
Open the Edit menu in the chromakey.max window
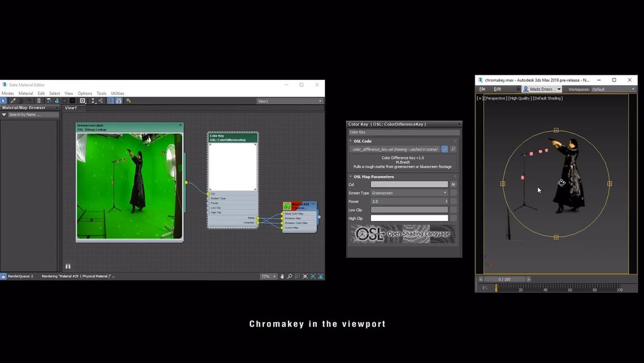[x=497, y=89]
